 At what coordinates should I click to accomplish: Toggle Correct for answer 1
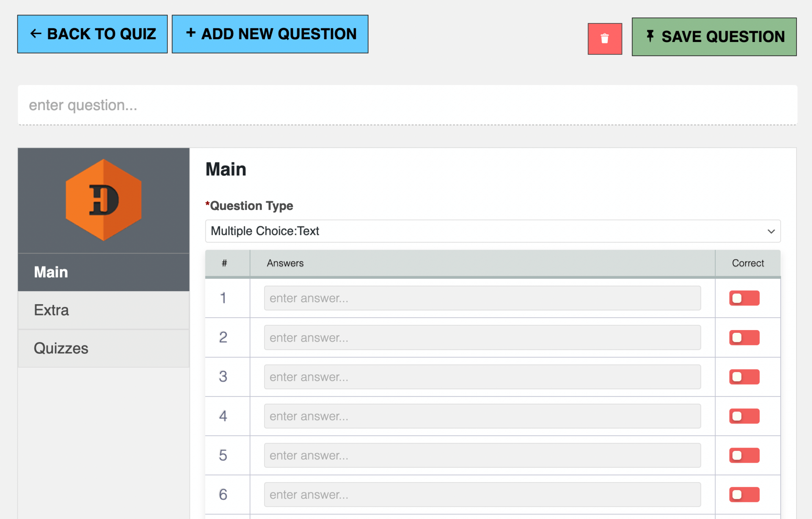pyautogui.click(x=744, y=298)
